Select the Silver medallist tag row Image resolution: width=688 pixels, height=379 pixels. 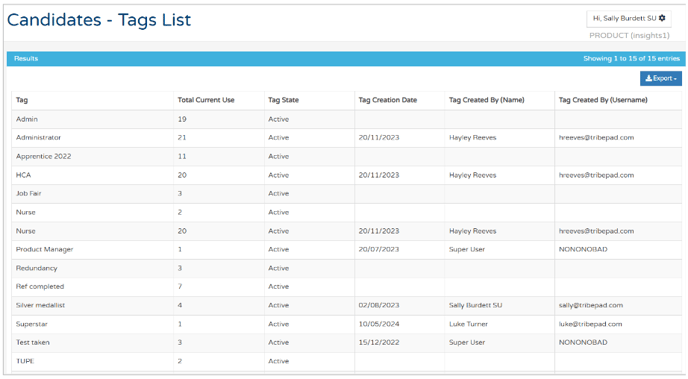346,305
